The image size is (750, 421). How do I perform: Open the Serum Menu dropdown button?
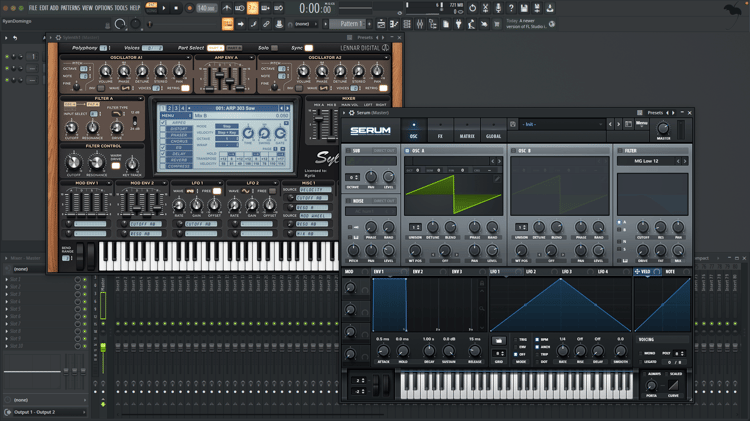coord(641,123)
